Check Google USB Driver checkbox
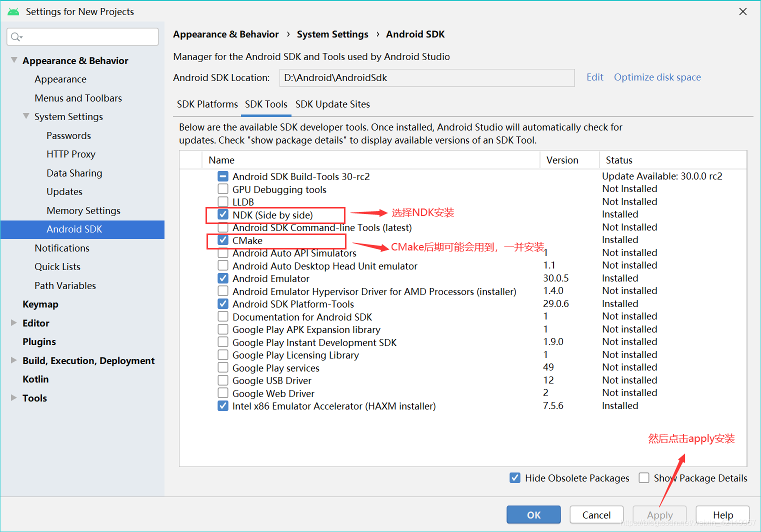The height and width of the screenshot is (532, 761). pos(223,380)
